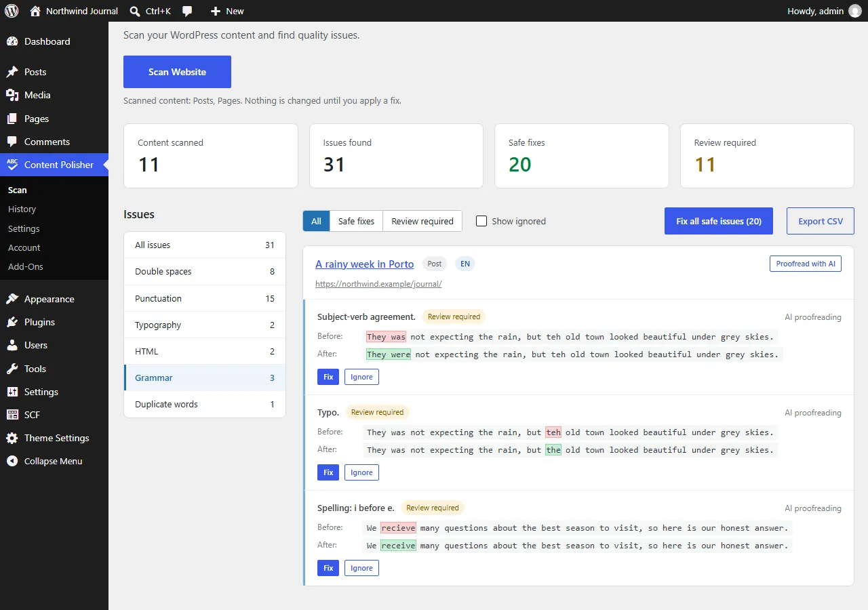
Task: Open the Add-Ons submenu item
Action: [26, 266]
